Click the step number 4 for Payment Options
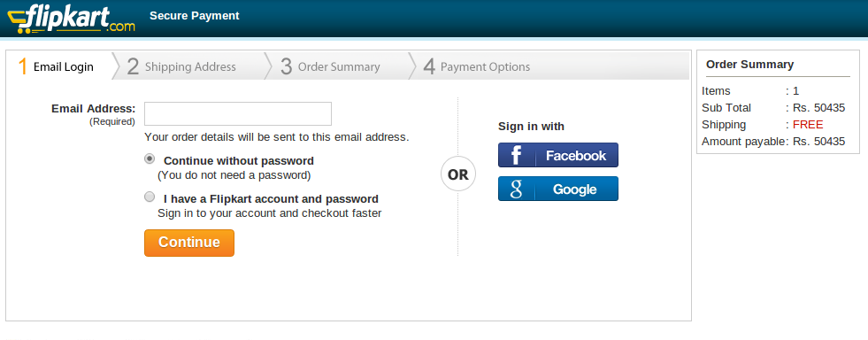Screen dimensions: 868x340 tap(429, 67)
